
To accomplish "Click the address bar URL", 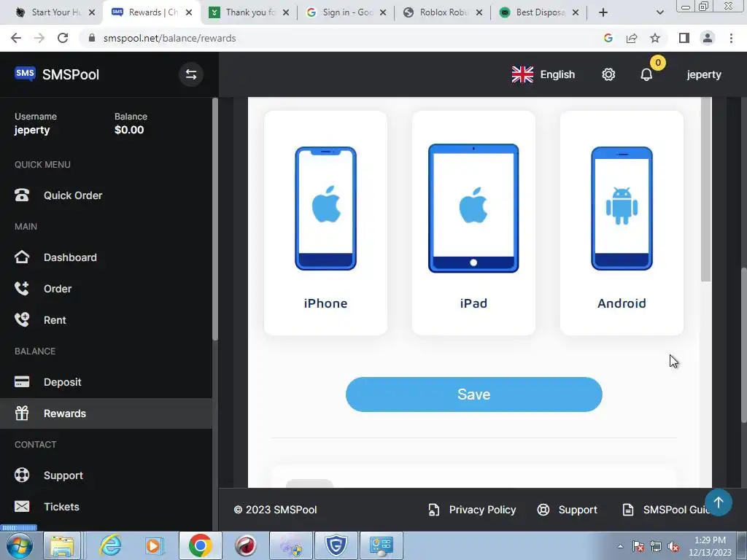I will [x=169, y=38].
